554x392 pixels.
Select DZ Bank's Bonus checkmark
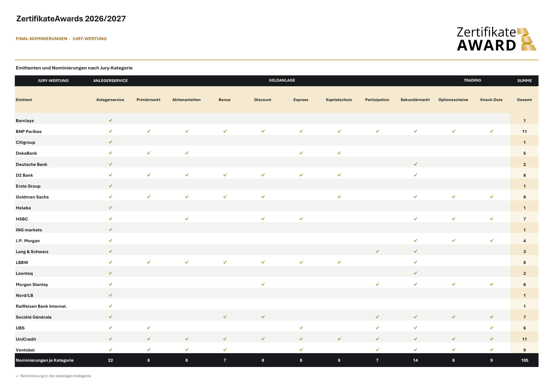click(x=225, y=175)
